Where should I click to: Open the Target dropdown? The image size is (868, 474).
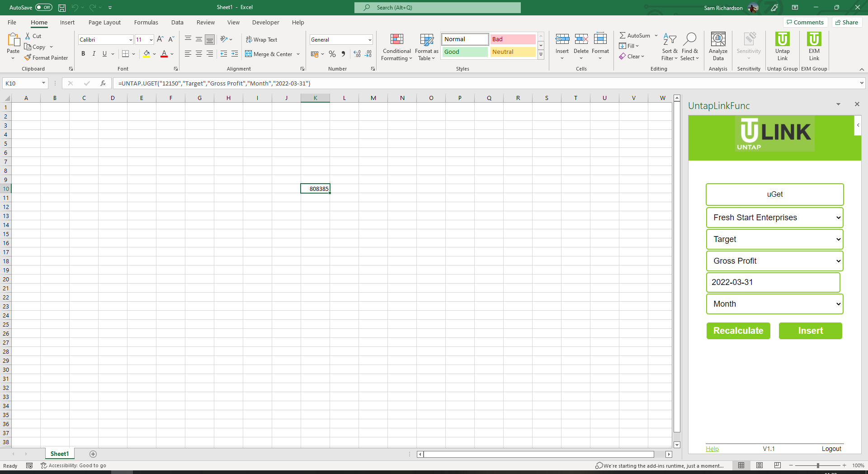click(x=775, y=239)
